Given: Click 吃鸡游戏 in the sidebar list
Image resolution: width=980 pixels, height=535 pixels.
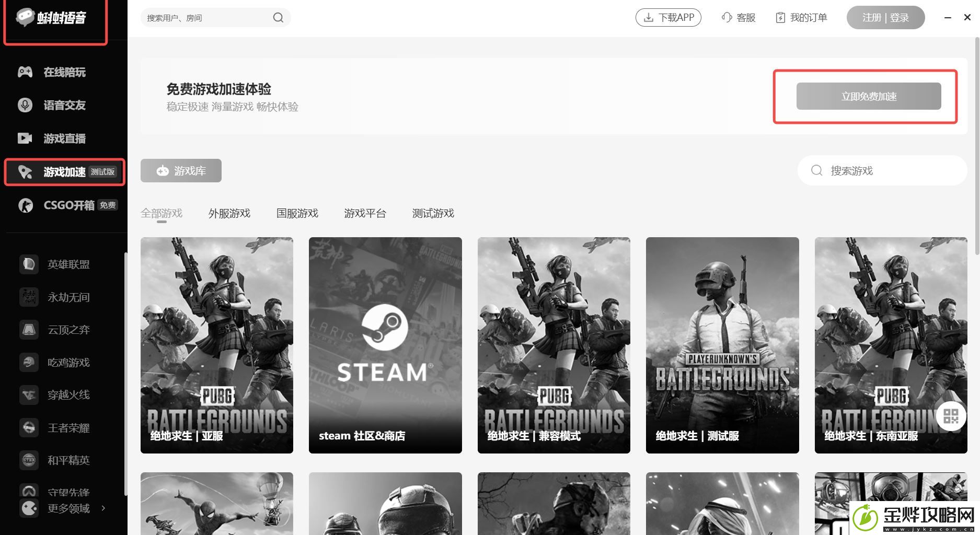Looking at the screenshot, I should 68,363.
